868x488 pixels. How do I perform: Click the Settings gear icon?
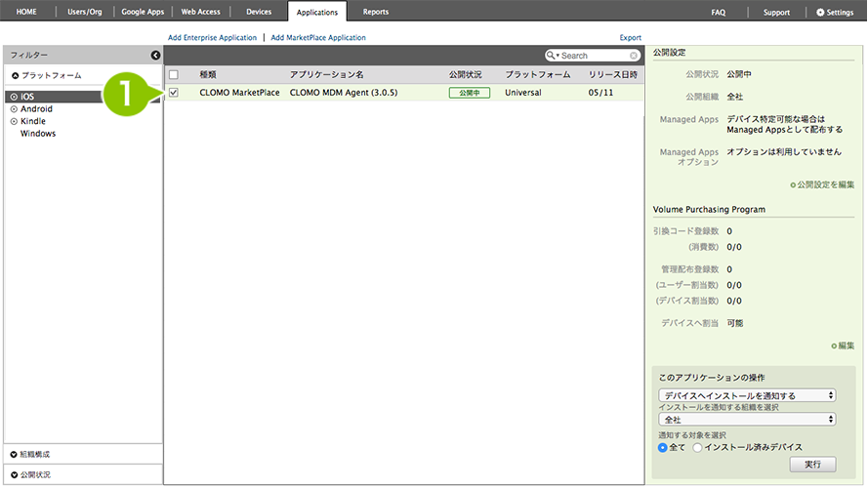[x=820, y=12]
